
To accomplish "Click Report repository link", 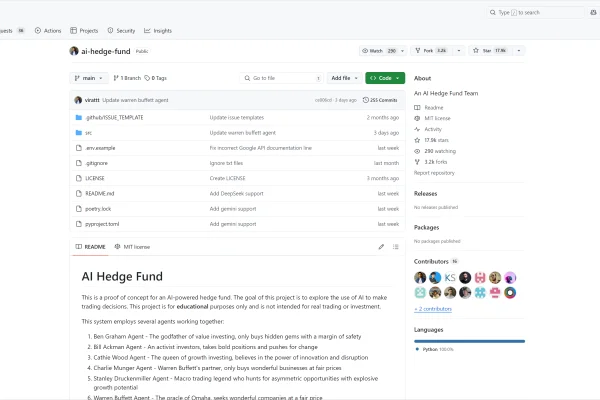I will click(434, 173).
